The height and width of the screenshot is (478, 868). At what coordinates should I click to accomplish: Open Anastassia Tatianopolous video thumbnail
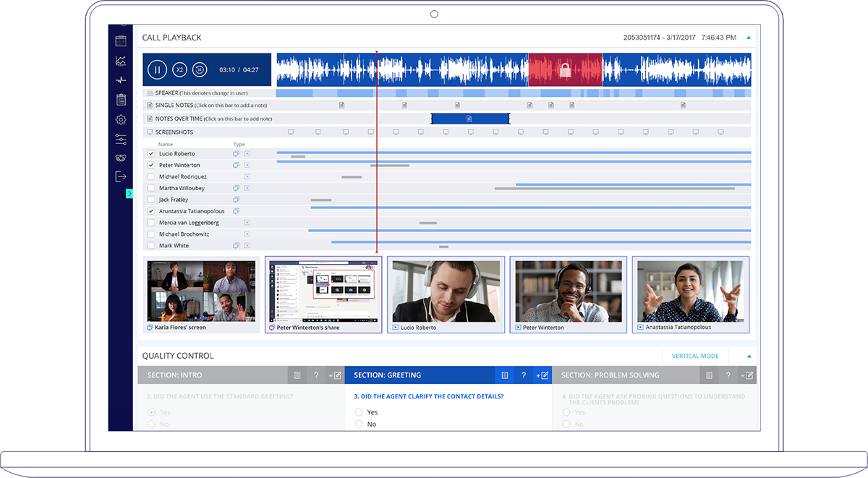click(690, 294)
